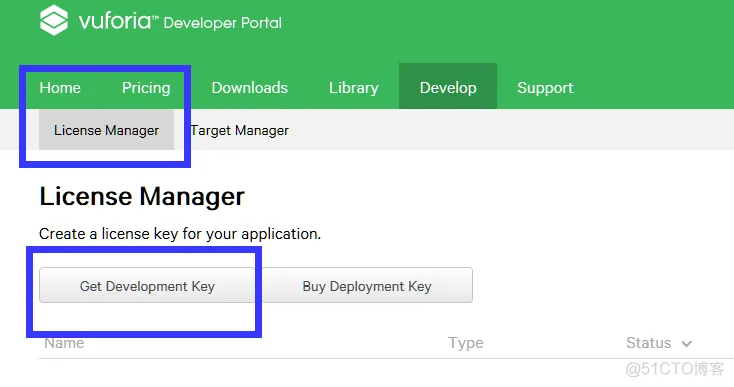Click the vuforia Developer Portal title

(x=180, y=22)
